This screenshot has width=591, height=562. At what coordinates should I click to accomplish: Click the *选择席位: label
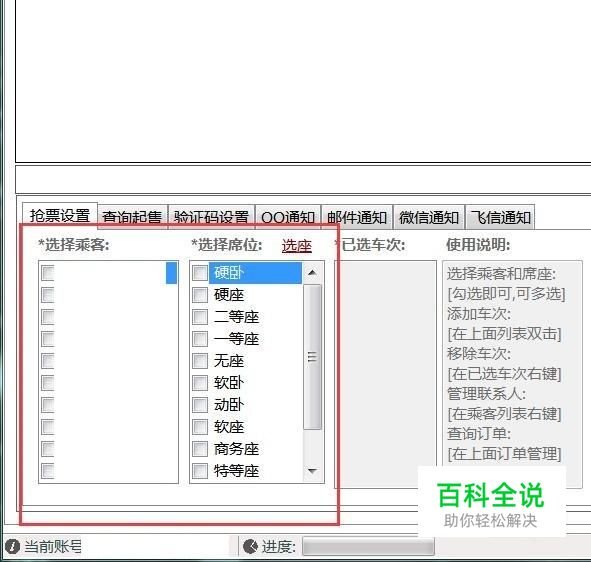[x=227, y=245]
